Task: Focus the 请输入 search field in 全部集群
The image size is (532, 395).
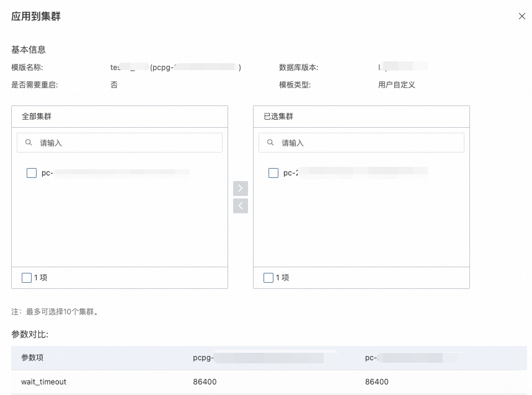Action: [120, 143]
